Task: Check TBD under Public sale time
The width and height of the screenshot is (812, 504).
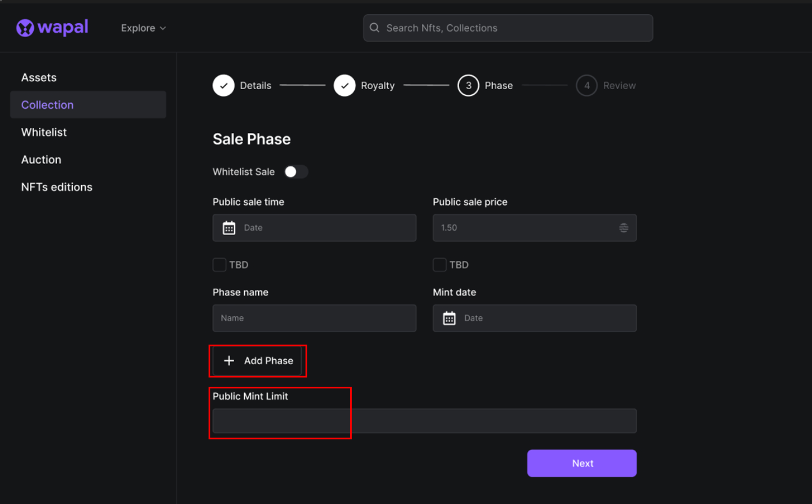Action: (219, 265)
